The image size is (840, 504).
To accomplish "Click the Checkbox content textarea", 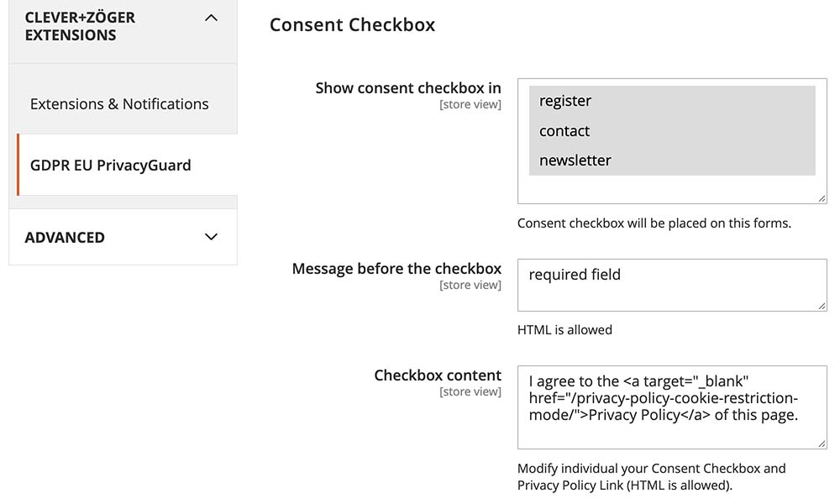I will pos(672,407).
